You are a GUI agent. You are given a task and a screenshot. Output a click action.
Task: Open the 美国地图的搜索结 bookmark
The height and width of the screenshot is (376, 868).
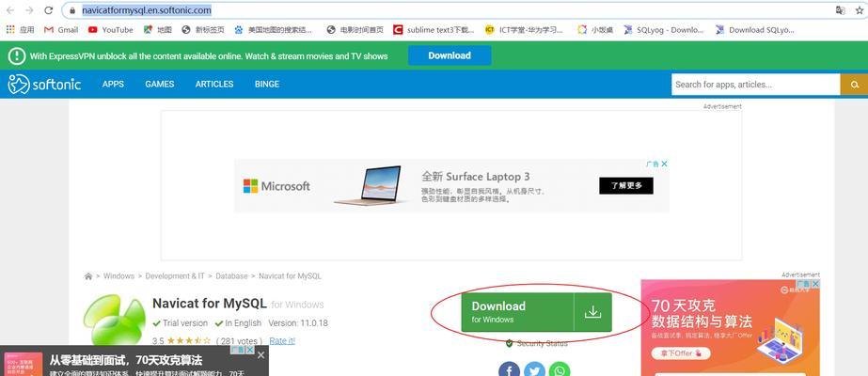[273, 30]
